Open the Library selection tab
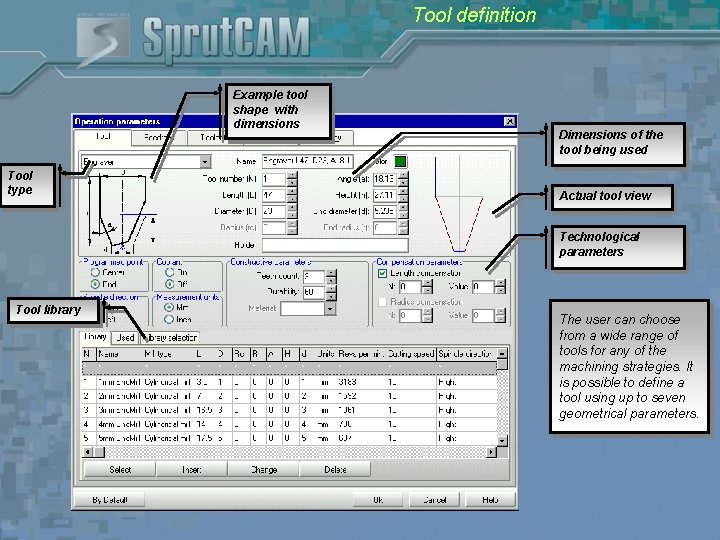The height and width of the screenshot is (540, 720). pos(170,338)
